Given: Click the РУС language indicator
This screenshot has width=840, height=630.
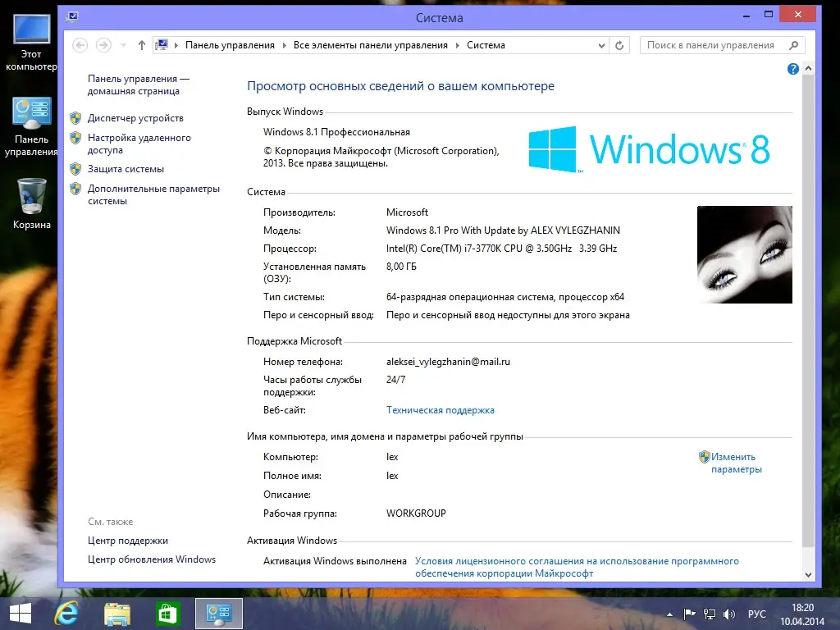Looking at the screenshot, I should point(756,613).
